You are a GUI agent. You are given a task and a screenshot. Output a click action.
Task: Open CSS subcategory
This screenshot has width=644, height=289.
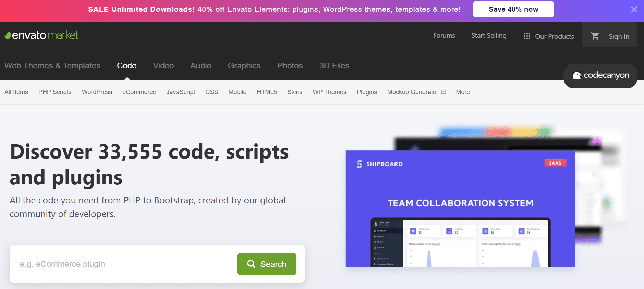212,92
